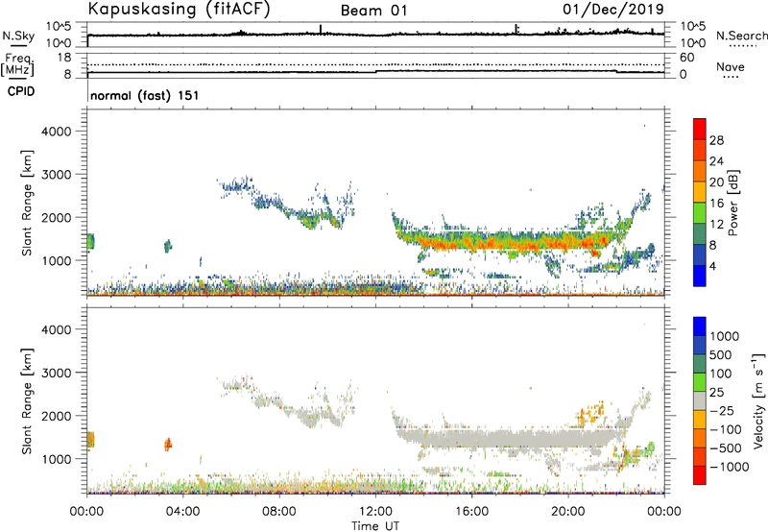Click the '16:00' time axis tick
768x532 pixels.
coord(471,512)
